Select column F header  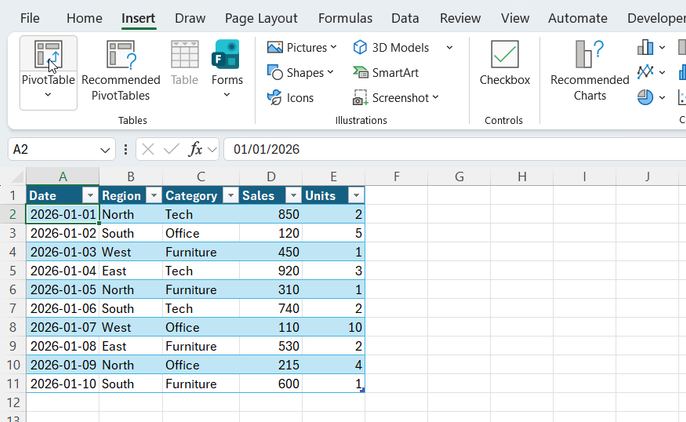396,177
